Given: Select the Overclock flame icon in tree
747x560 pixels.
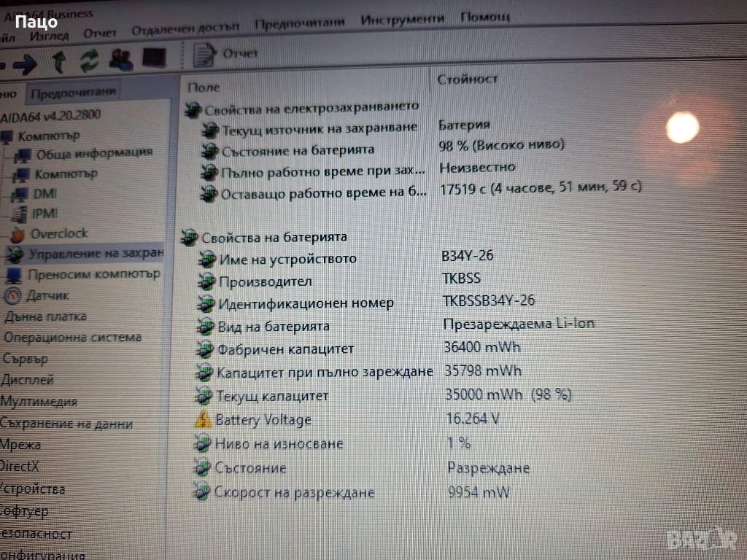Looking at the screenshot, I should pos(17,235).
